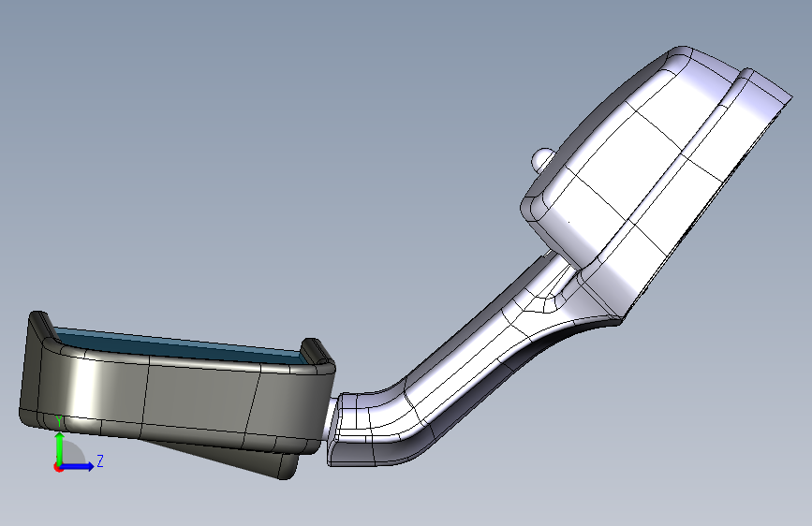Click the red X axis origin dot

57,467
